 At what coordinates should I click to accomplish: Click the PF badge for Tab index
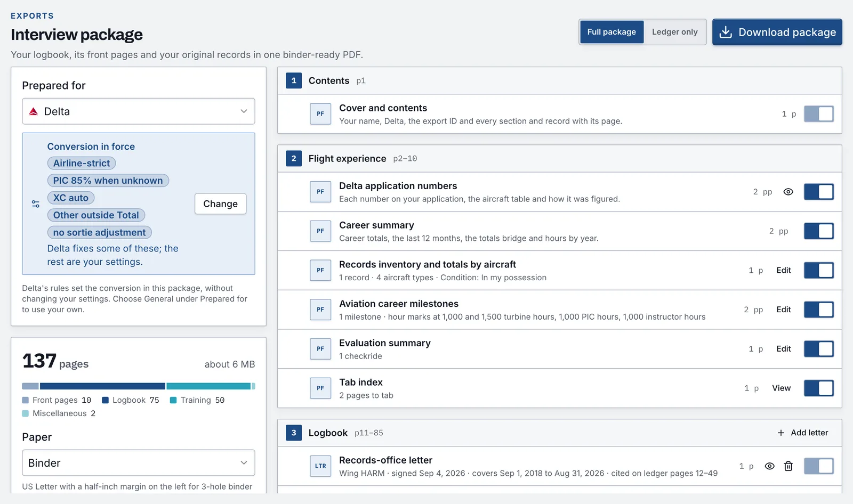pyautogui.click(x=320, y=388)
